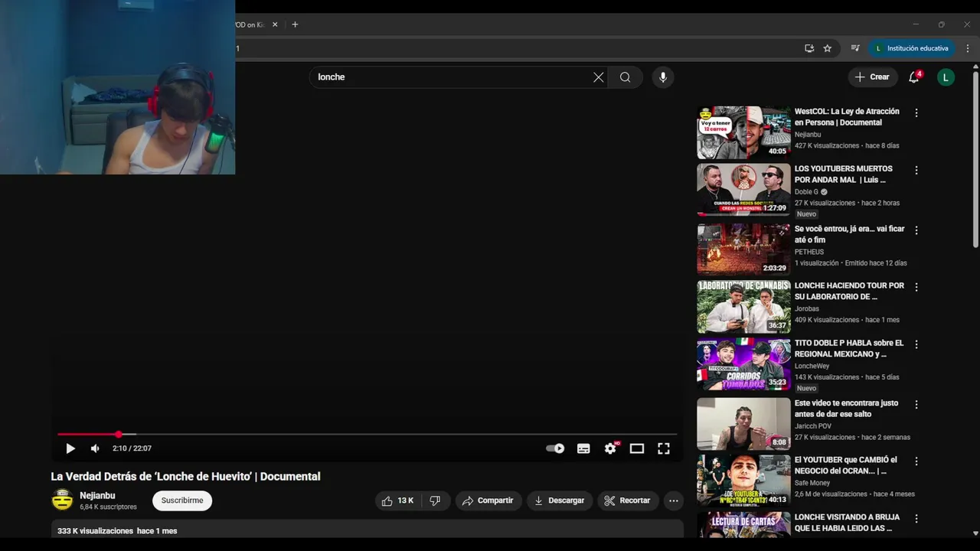This screenshot has width=980, height=551.
Task: Click the Jorobas channel name
Action: pos(807,309)
